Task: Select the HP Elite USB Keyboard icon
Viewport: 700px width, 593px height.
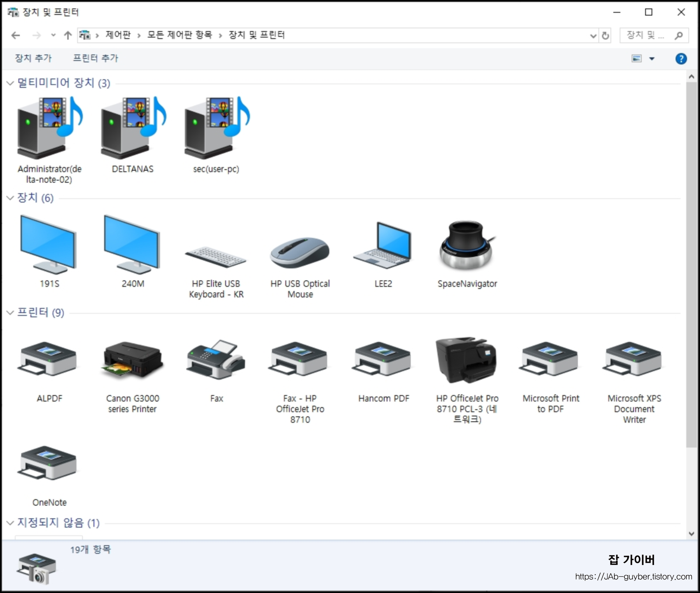Action: [x=216, y=257]
